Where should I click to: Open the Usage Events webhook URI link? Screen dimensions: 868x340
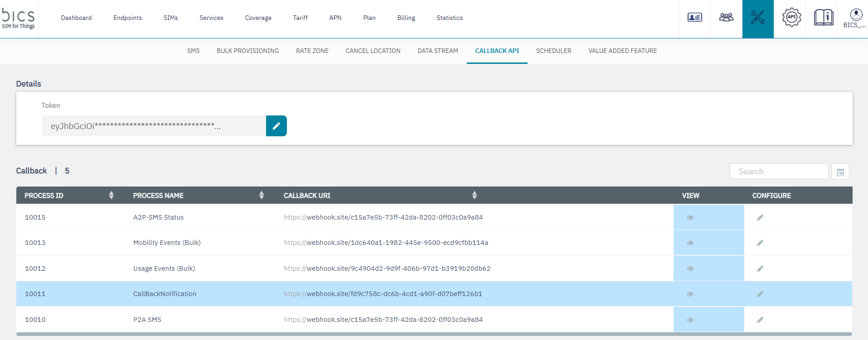[387, 268]
